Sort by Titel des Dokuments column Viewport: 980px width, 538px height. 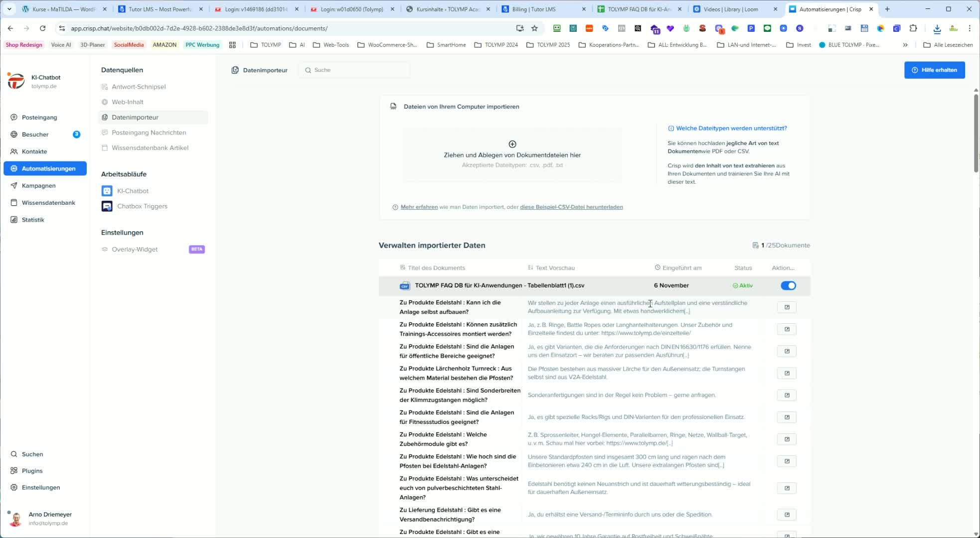click(x=436, y=268)
